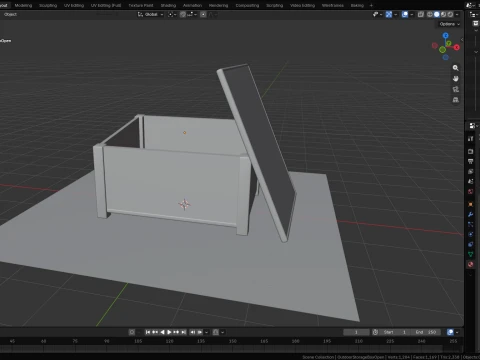Screen dimensions: 480x360
Task: Open the World properties tab
Action: pos(470,191)
